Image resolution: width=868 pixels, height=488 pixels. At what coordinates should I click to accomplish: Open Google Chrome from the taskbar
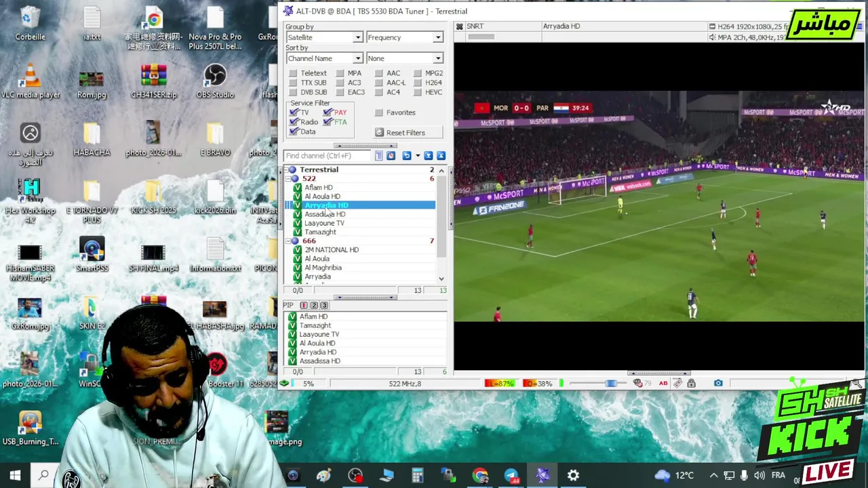click(x=480, y=476)
